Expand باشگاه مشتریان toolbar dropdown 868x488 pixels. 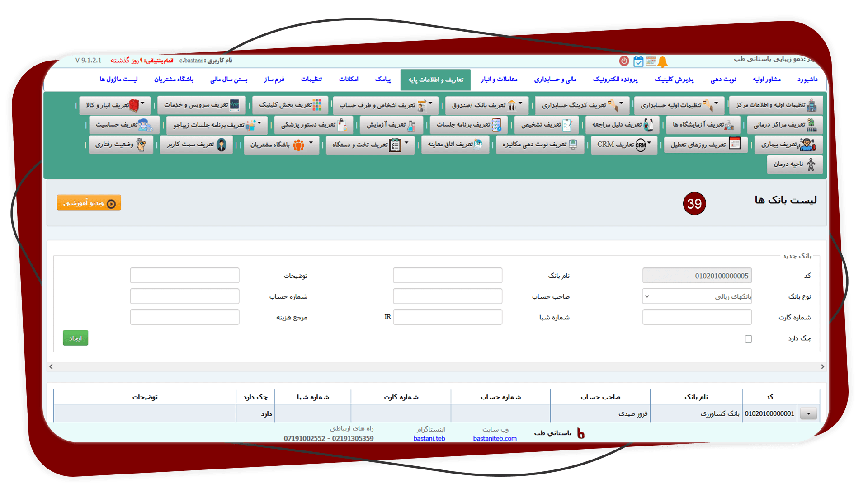(281, 145)
